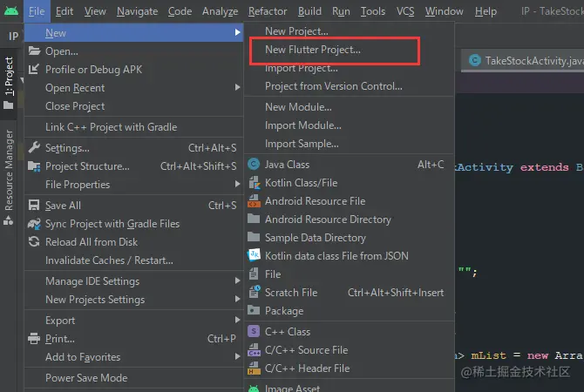Open the Navigate menu
Screen dimensions: 584x392
[137, 11]
